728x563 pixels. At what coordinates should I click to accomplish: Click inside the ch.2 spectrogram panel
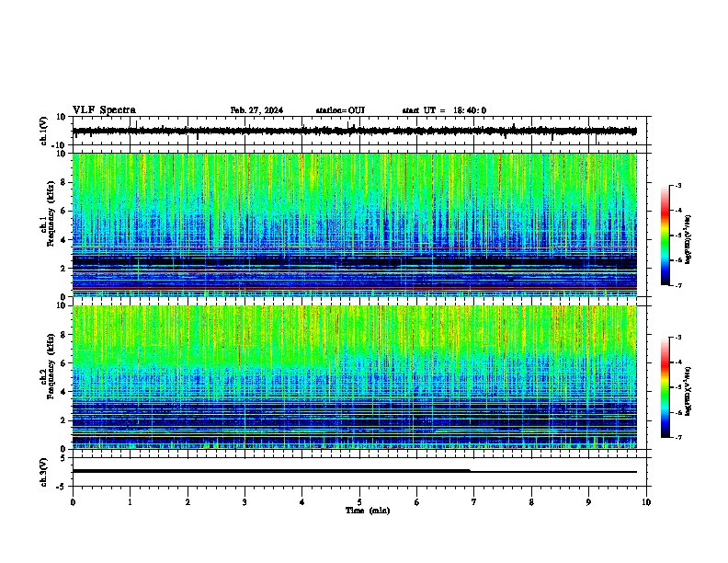point(355,377)
